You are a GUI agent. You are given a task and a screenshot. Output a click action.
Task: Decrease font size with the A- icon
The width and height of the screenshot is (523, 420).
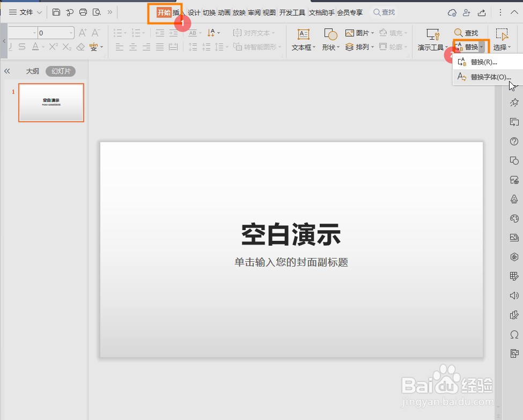[x=95, y=33]
